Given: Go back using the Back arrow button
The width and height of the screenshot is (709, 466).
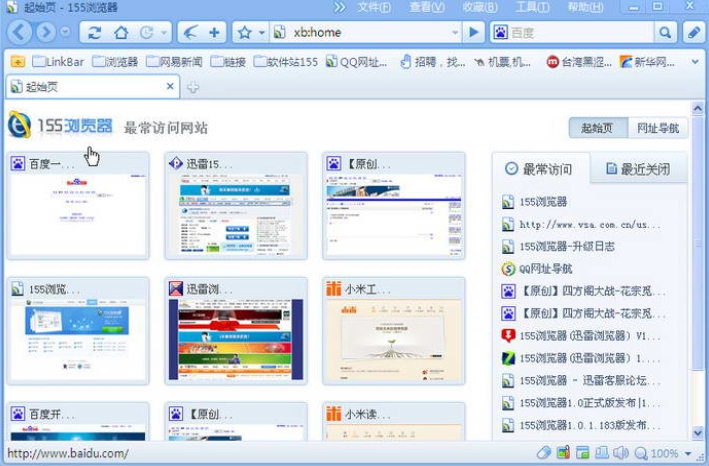Looking at the screenshot, I should click(19, 32).
